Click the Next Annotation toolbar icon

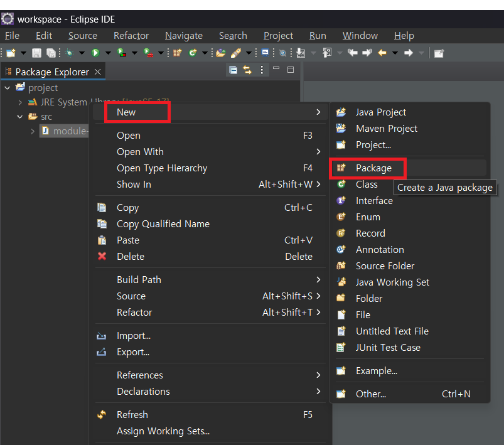point(301,53)
